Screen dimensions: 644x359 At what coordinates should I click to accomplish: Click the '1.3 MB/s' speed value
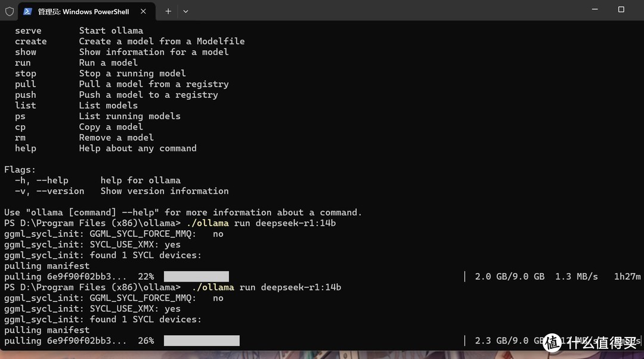pyautogui.click(x=577, y=277)
